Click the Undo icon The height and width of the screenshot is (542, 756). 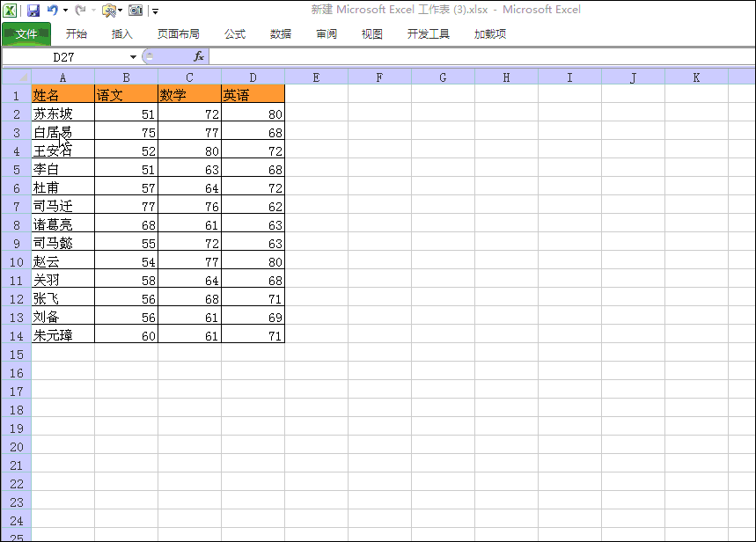(53, 10)
